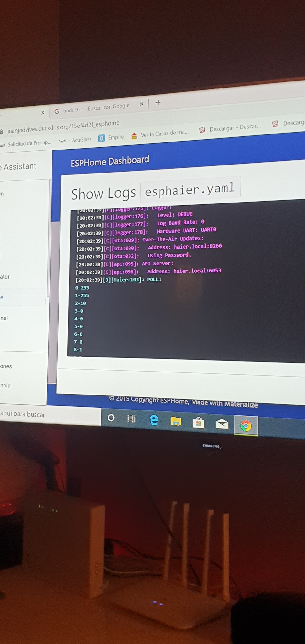Open Microsoft Store from the taskbar

point(199,423)
